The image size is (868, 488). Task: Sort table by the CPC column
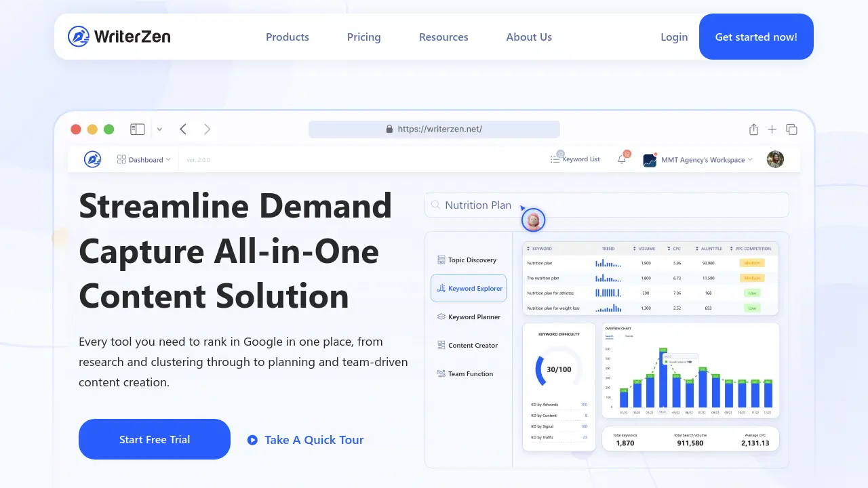673,249
